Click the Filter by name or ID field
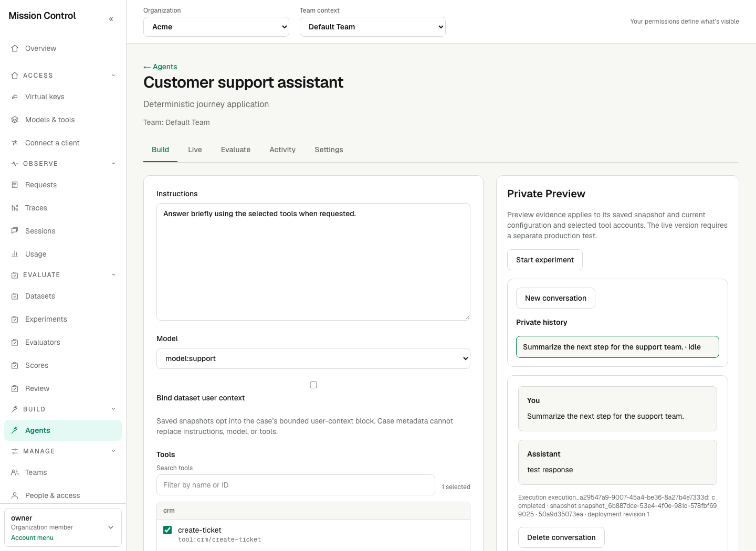 (x=296, y=485)
